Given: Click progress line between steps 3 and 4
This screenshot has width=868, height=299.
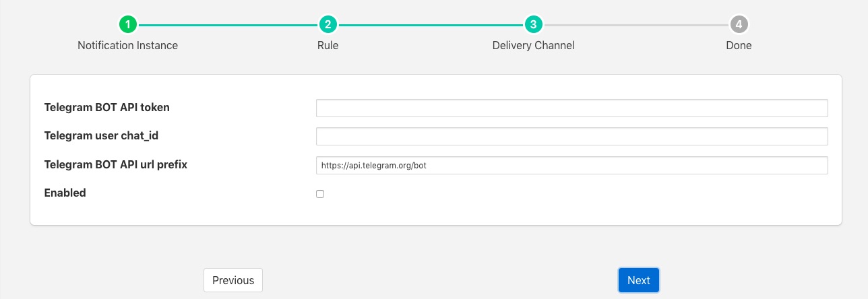Looking at the screenshot, I should [x=635, y=25].
